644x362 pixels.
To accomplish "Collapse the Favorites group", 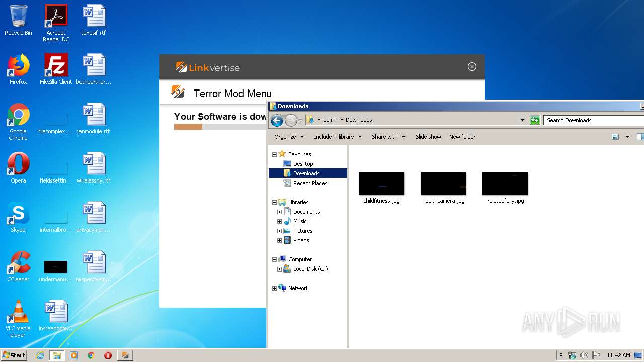I will (274, 154).
